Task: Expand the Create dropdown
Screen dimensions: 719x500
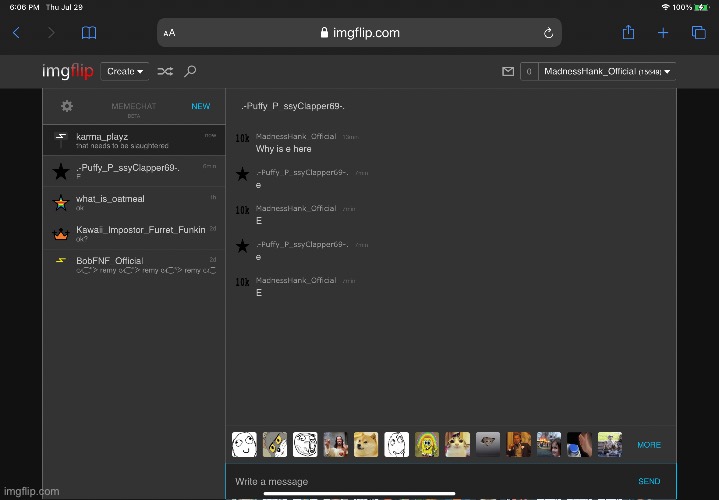Action: 126,72
